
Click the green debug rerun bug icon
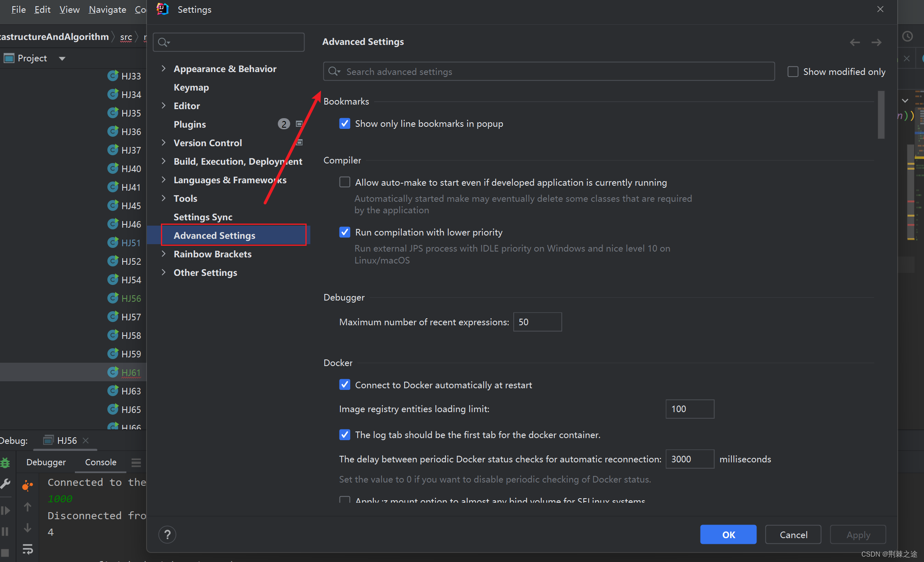pos(5,463)
